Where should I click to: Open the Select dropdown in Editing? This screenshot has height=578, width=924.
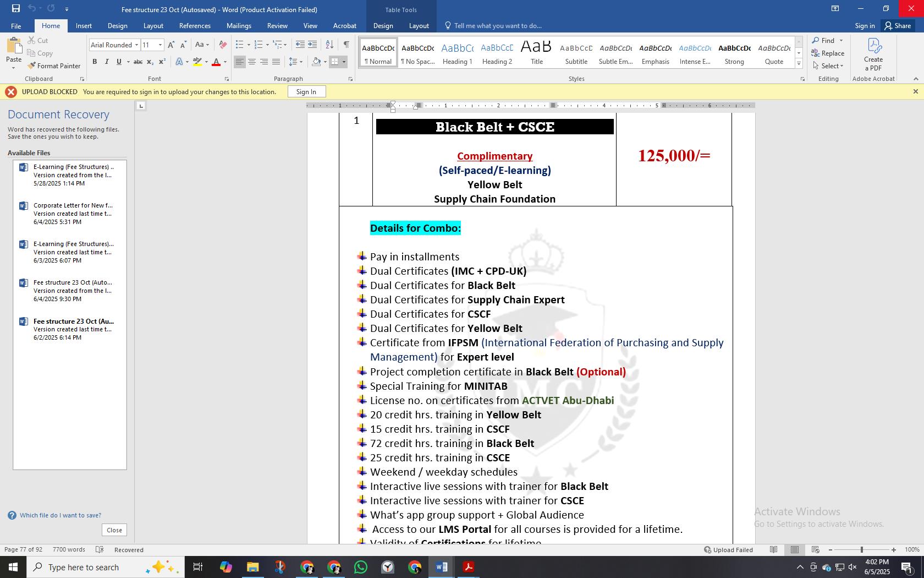[828, 66]
